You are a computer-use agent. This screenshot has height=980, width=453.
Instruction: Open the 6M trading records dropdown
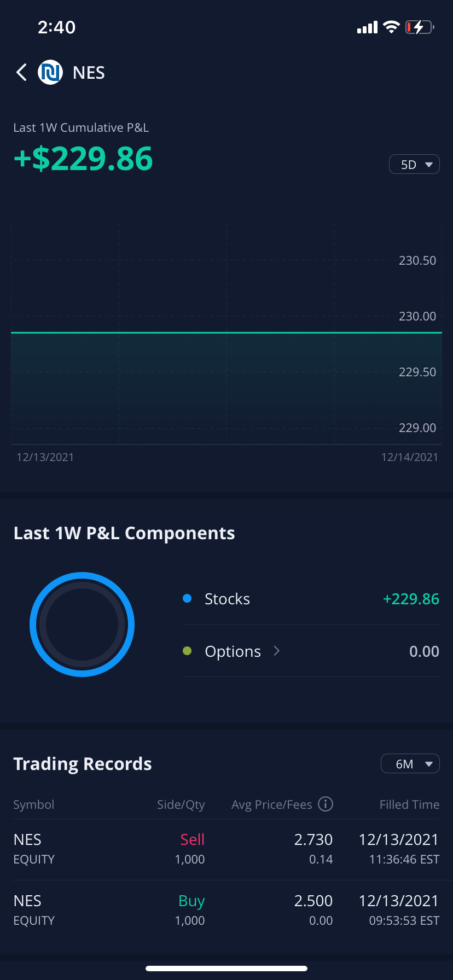(410, 763)
